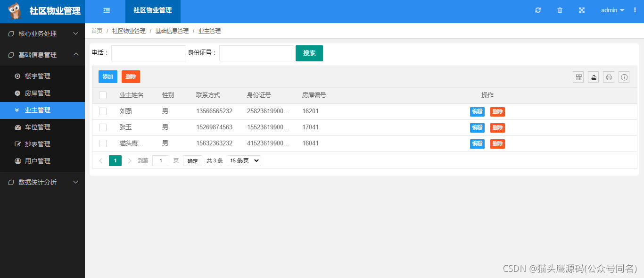Delete the 刘强 row
The width and height of the screenshot is (644, 278).
point(497,112)
